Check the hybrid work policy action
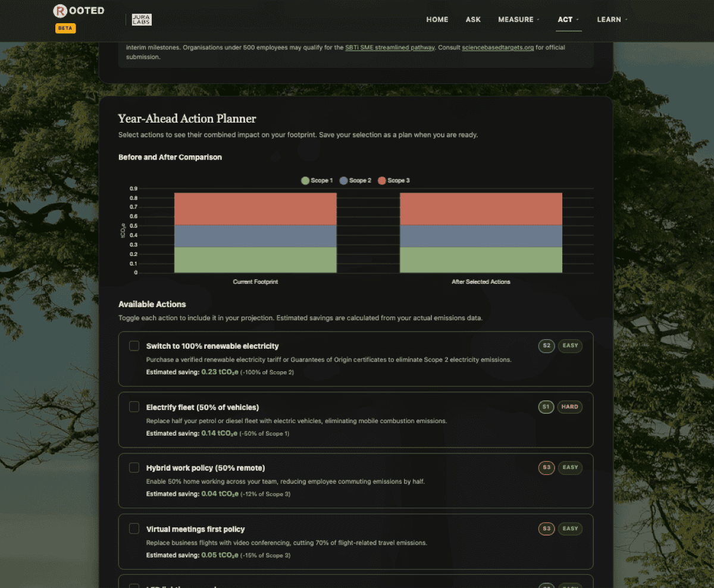714x588 pixels. click(134, 467)
